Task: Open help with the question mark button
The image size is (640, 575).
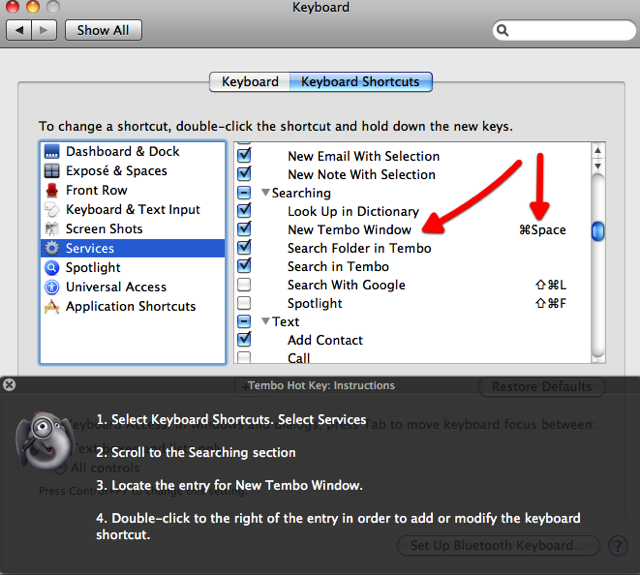Action: 618,546
